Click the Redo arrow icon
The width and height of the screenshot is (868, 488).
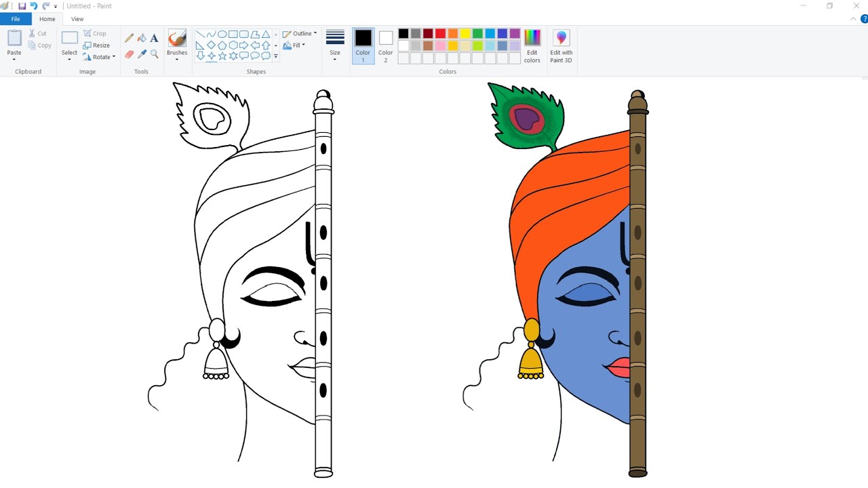pos(45,6)
